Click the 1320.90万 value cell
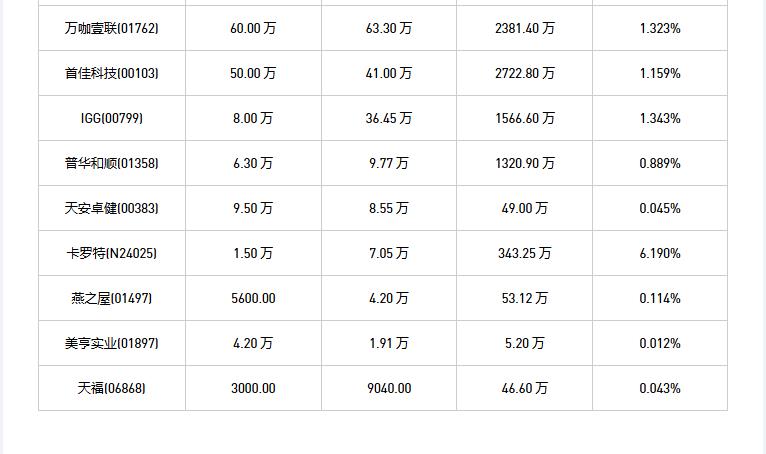Image resolution: width=766 pixels, height=454 pixels. [524, 163]
